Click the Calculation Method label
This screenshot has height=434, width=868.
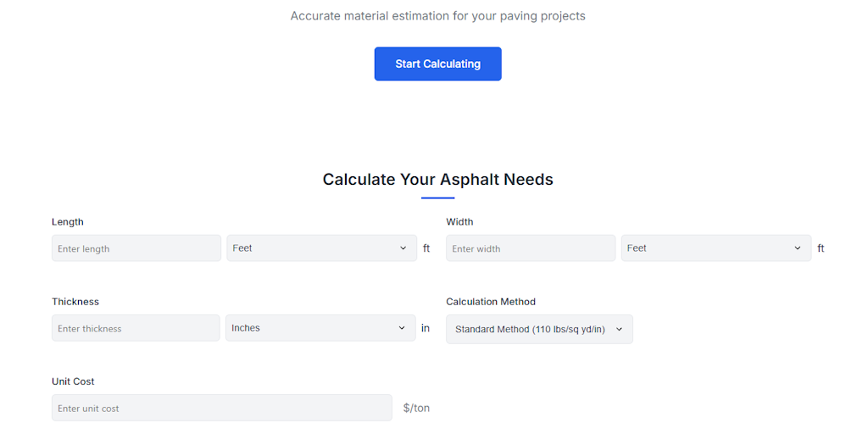[491, 302]
